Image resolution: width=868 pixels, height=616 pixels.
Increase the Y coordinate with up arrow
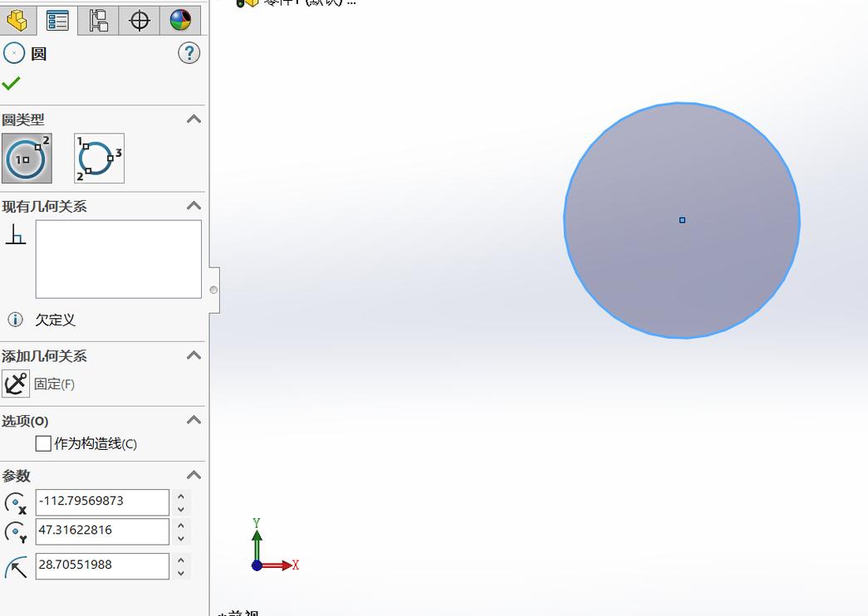(x=181, y=526)
